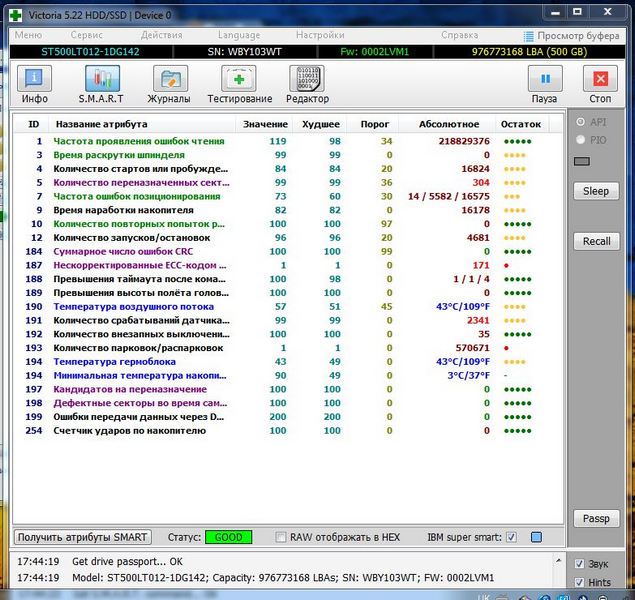Select the Температура гермоблока attribute row
The image size is (635, 600).
114,361
